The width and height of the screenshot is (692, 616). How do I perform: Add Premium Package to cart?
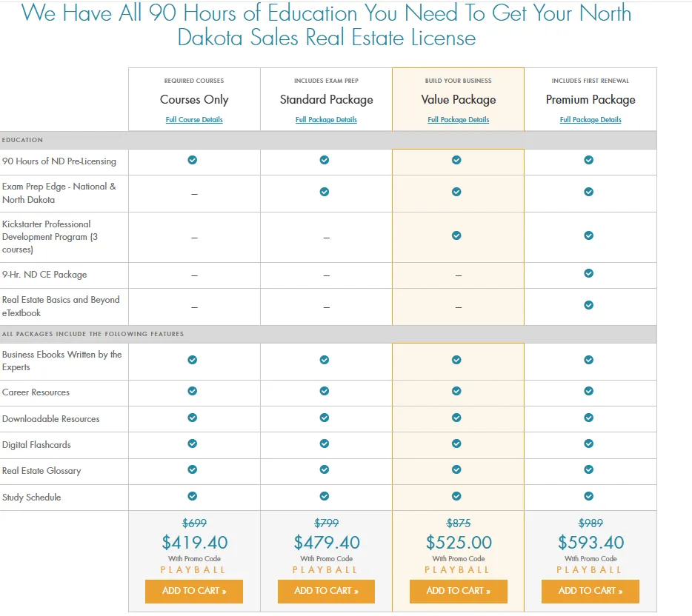[590, 592]
